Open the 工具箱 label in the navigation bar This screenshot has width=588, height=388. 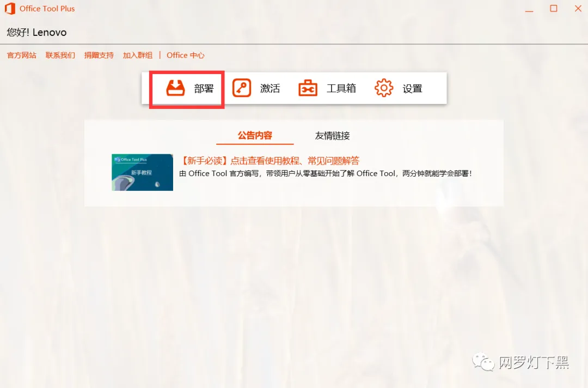tap(341, 89)
